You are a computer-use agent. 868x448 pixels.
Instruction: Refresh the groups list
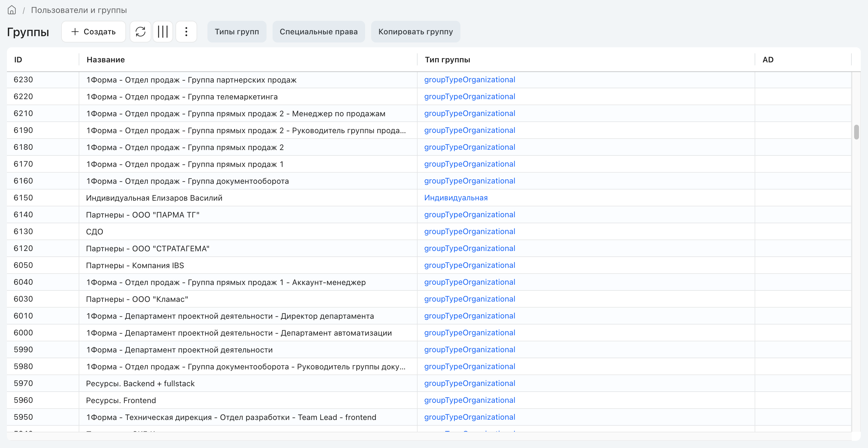coord(140,32)
